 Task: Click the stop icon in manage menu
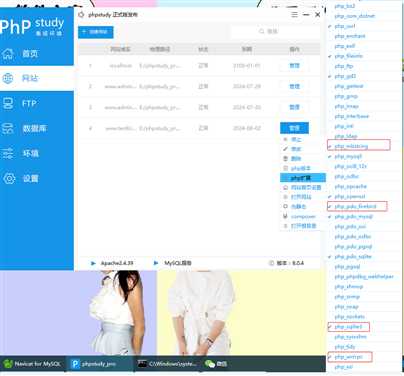285,139
